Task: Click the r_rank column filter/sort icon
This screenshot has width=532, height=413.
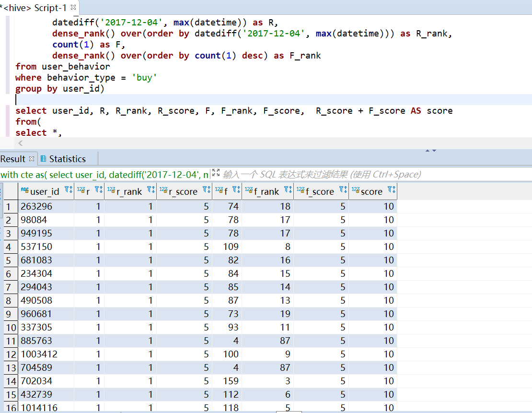Action: (x=151, y=189)
